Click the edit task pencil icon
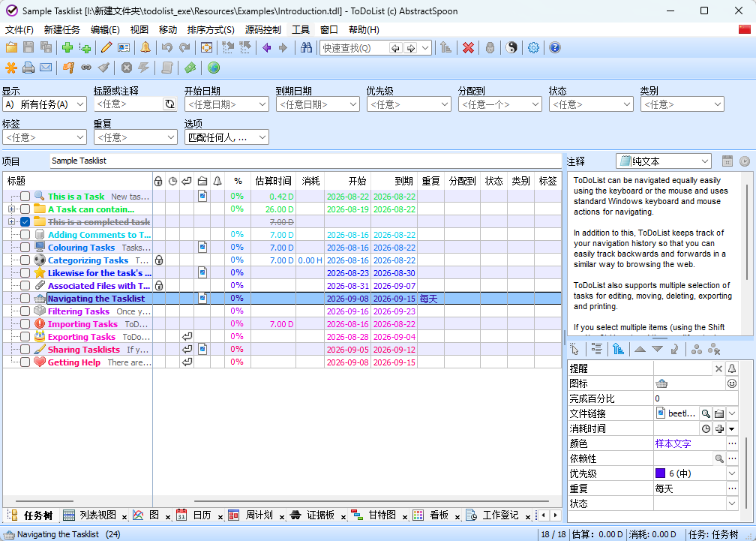This screenshot has width=756, height=541. click(106, 48)
